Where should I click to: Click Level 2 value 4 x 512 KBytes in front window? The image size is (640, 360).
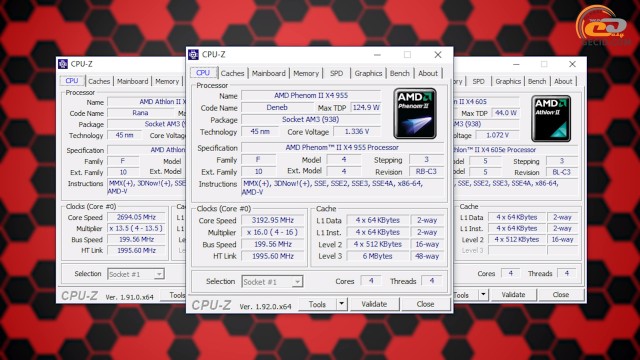tap(378, 244)
